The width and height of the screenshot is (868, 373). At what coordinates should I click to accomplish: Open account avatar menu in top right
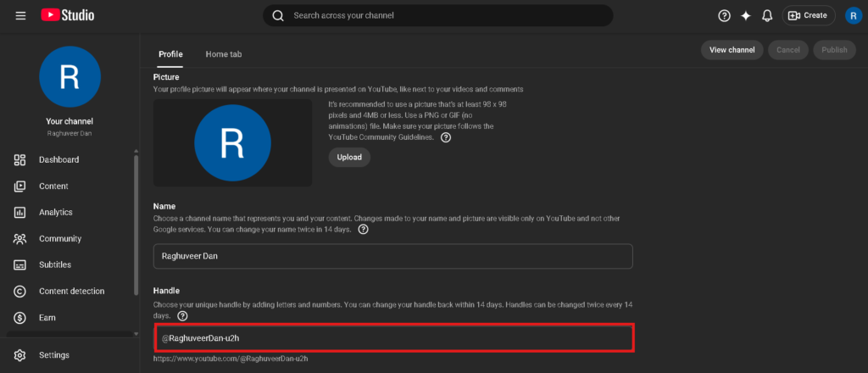click(854, 15)
